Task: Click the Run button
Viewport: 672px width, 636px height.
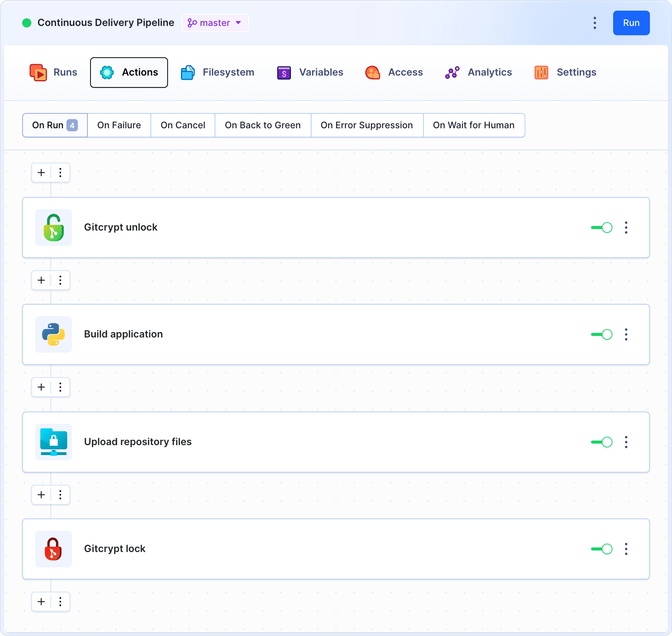Action: 631,23
